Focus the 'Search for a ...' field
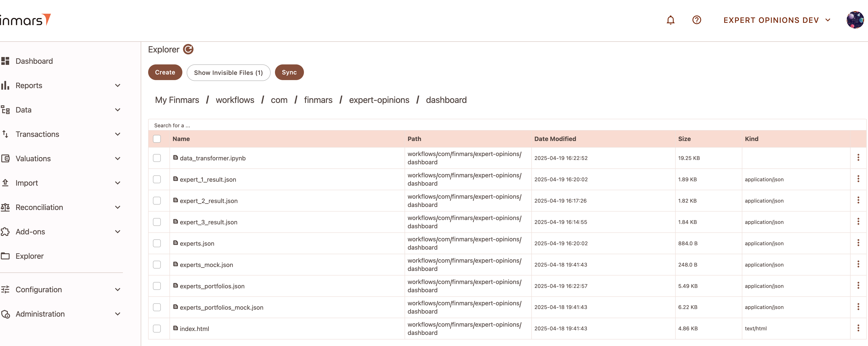Screen dimensions: 868x346 click(x=507, y=125)
